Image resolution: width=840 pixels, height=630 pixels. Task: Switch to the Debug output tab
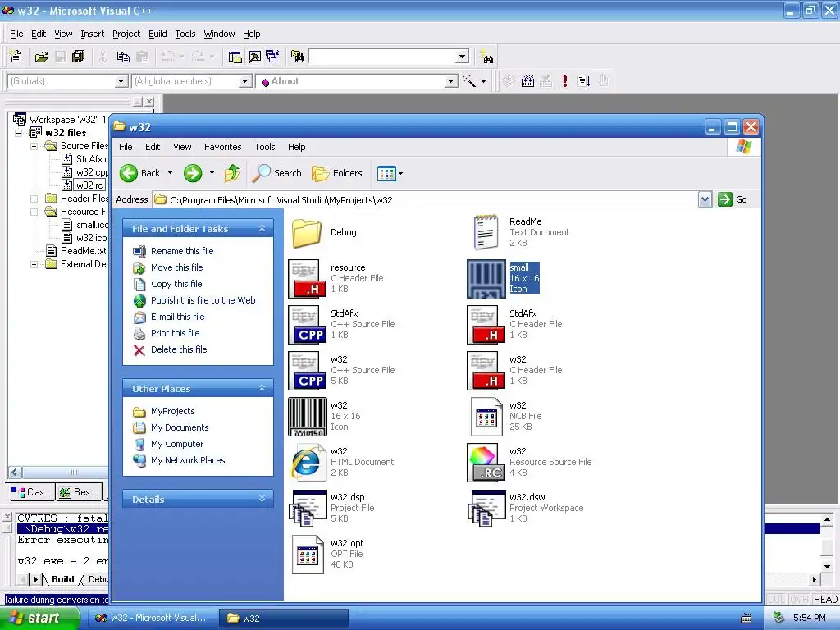97,579
